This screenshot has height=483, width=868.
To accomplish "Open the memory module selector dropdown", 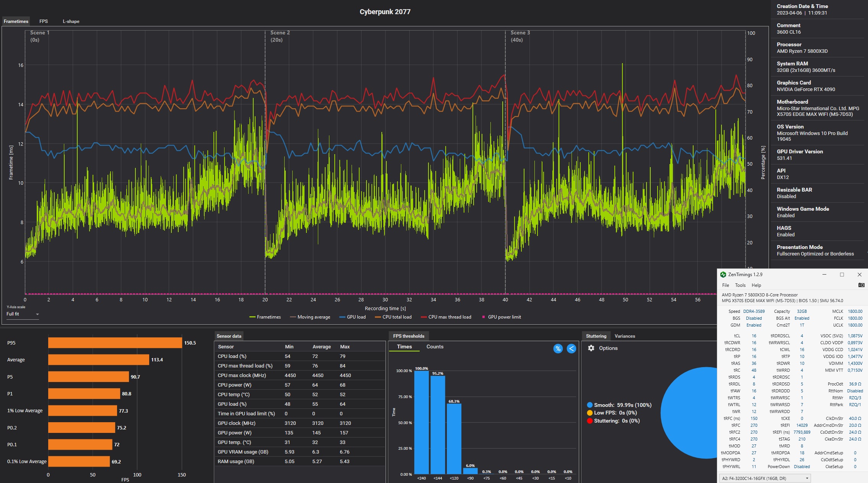I will 765,478.
